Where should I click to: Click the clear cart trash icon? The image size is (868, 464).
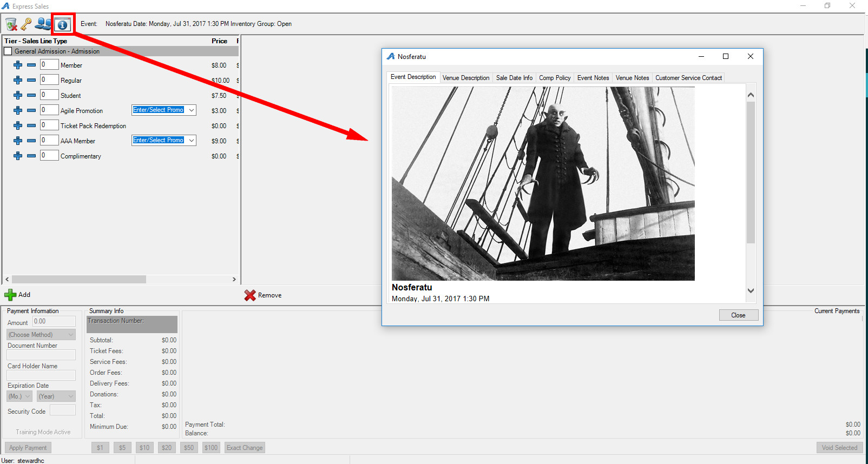point(11,24)
